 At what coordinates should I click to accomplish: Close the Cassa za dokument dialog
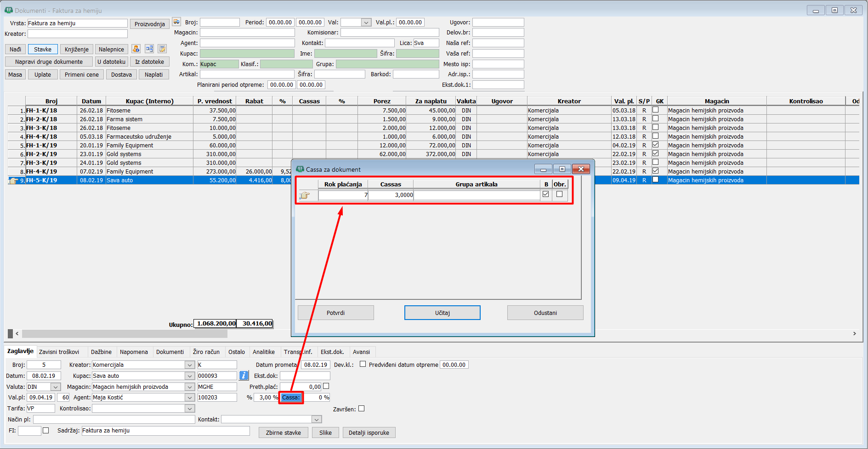point(581,169)
